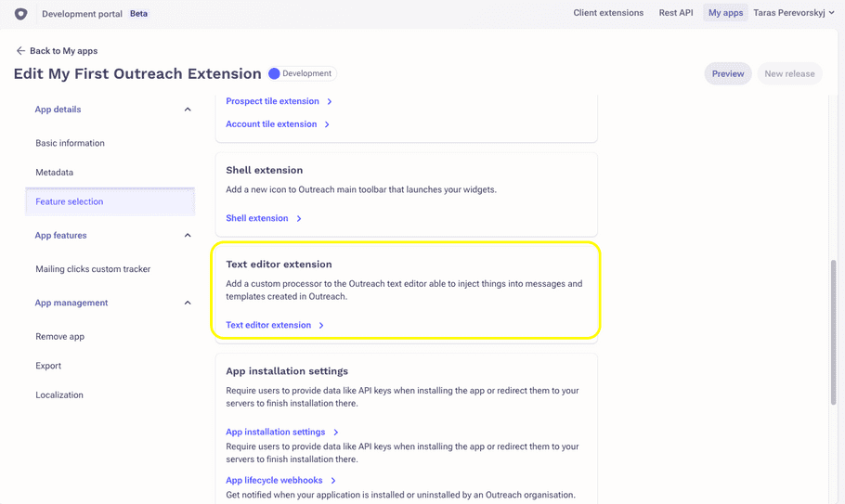Open the My apps tab in header

click(725, 13)
